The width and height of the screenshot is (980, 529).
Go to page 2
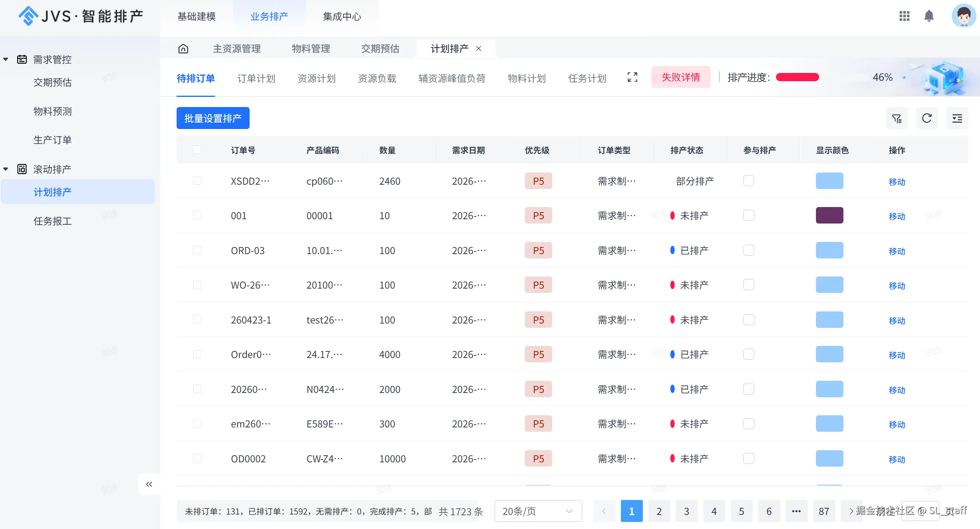[659, 511]
